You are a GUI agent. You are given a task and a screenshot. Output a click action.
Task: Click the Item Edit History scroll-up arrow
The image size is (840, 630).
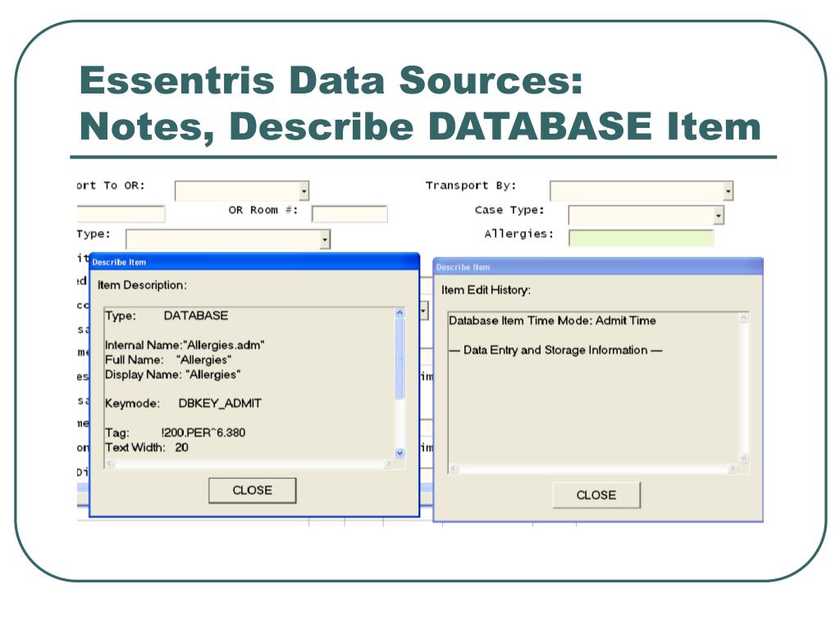coord(743,317)
